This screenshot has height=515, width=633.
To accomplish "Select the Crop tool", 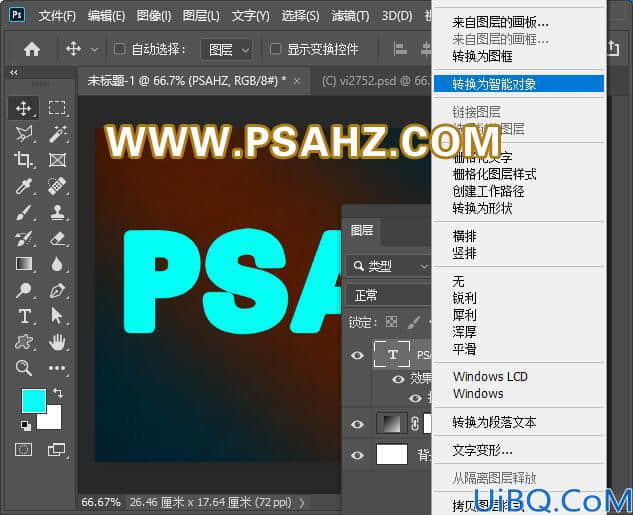I will pos(23,160).
